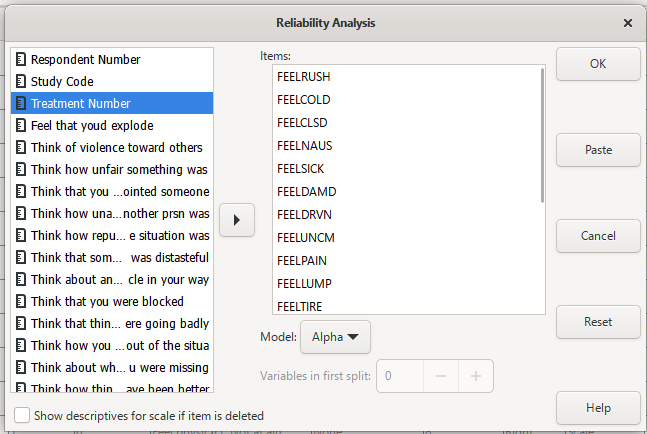Open the Model dropdown showing Alpha

pyautogui.click(x=335, y=337)
